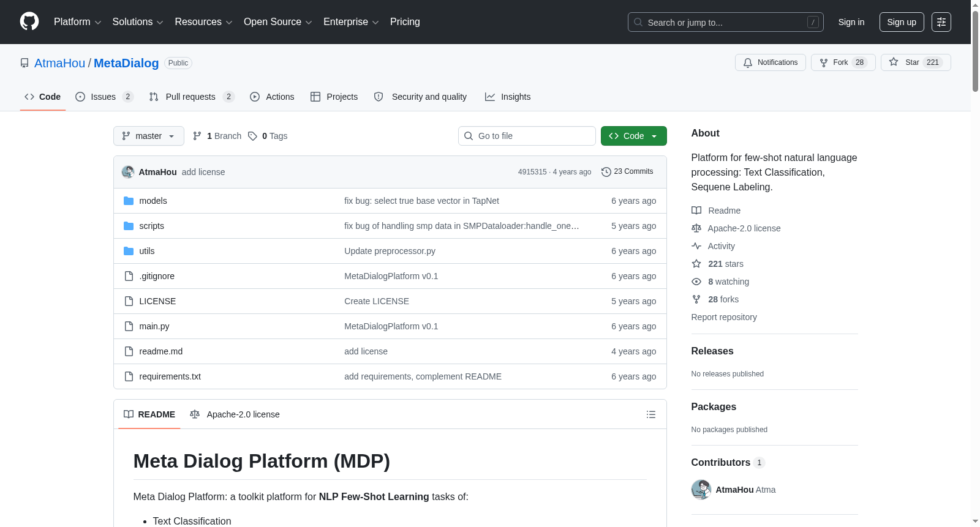Click the scripts folder icon
This screenshot has width=980, height=527.
129,226
